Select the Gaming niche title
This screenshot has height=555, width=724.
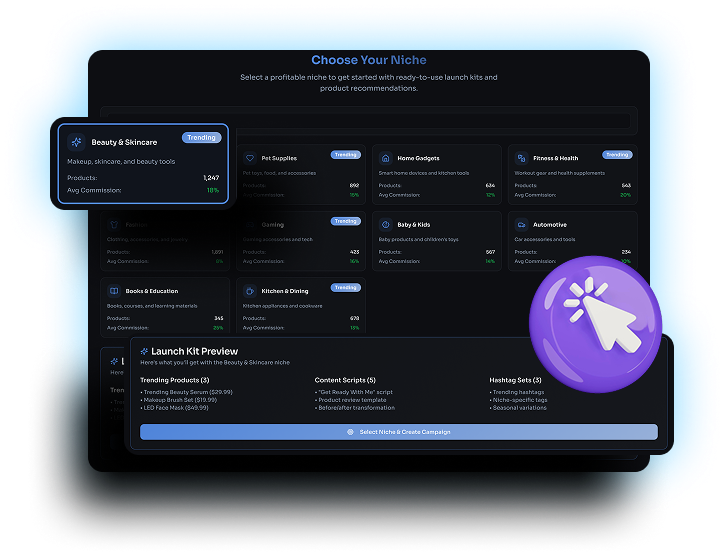tap(272, 225)
